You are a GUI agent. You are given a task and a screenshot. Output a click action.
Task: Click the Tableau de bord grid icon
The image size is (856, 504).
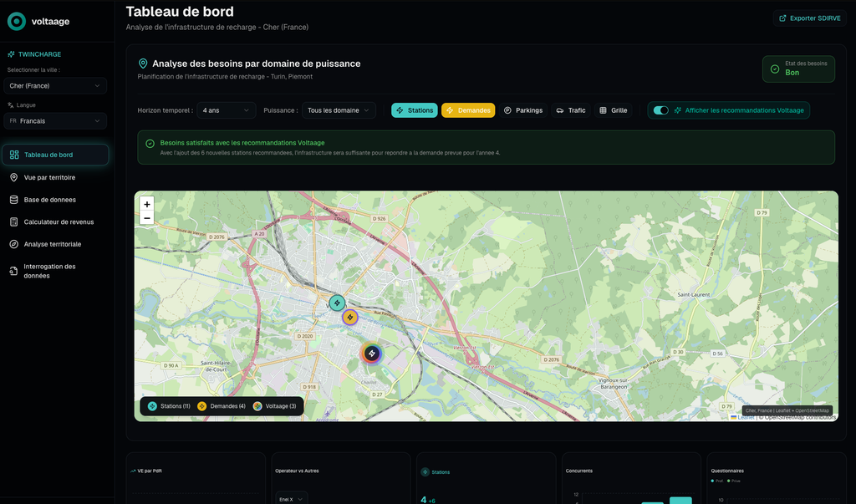pyautogui.click(x=14, y=155)
